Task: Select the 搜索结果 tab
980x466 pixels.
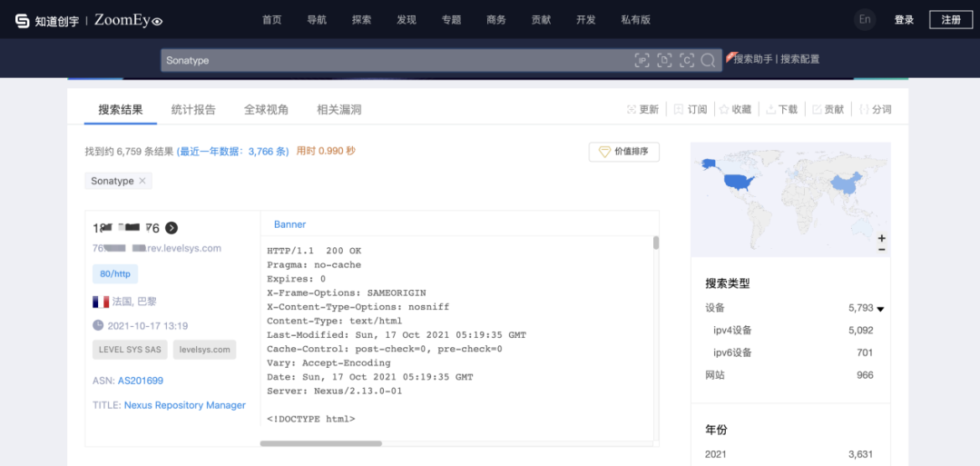Action: pyautogui.click(x=121, y=110)
